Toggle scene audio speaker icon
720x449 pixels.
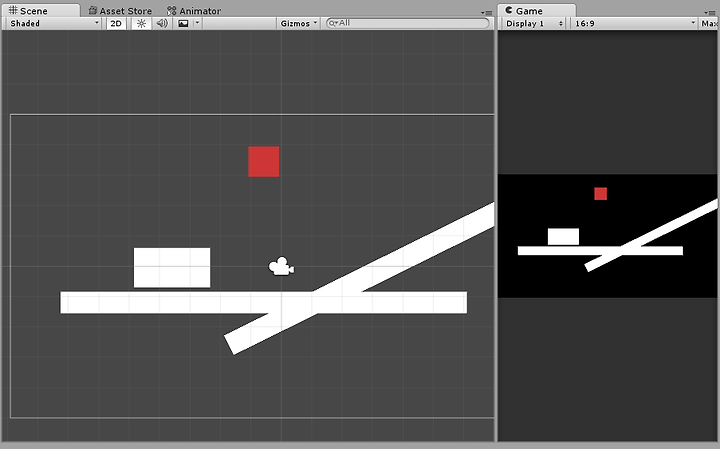[162, 23]
